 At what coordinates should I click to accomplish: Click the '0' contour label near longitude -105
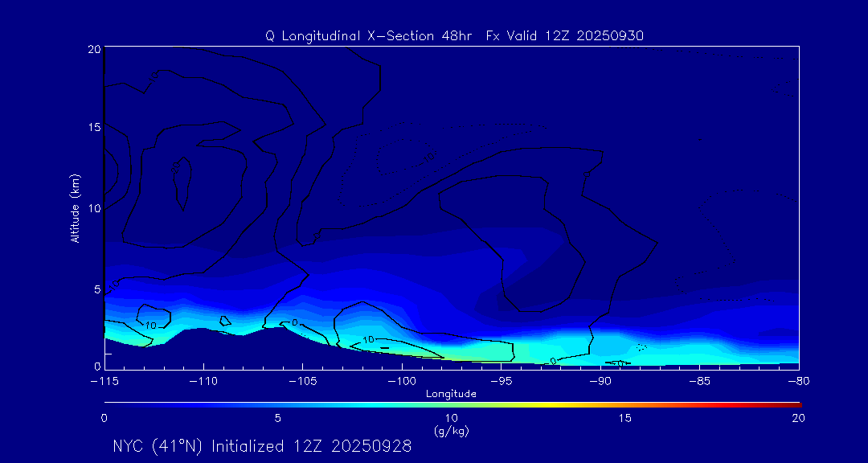pos(294,323)
